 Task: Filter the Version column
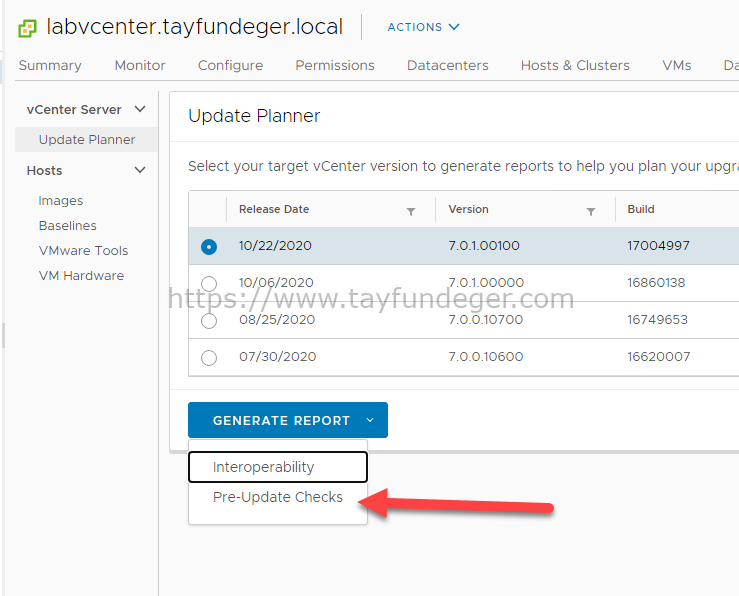click(x=591, y=212)
